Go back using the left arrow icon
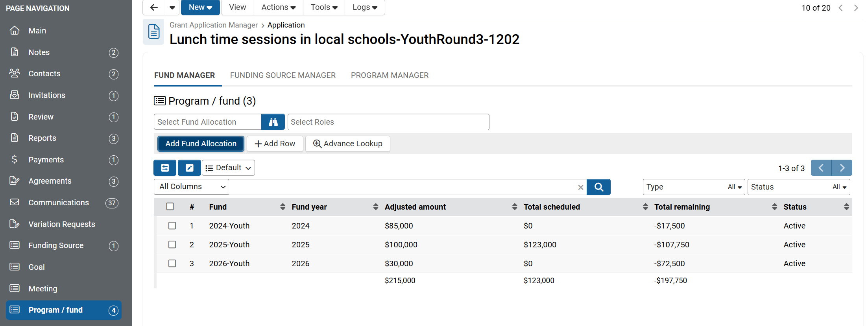Image resolution: width=868 pixels, height=326 pixels. 154,7
